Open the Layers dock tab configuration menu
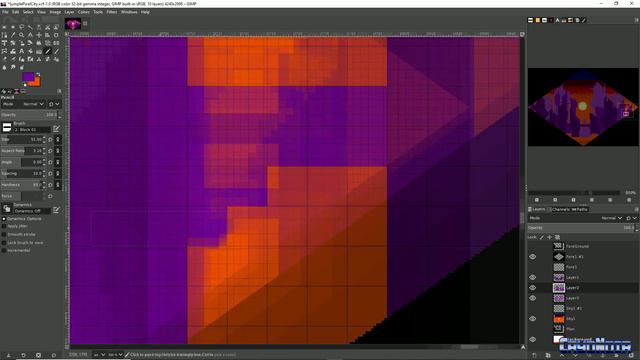 coord(636,209)
